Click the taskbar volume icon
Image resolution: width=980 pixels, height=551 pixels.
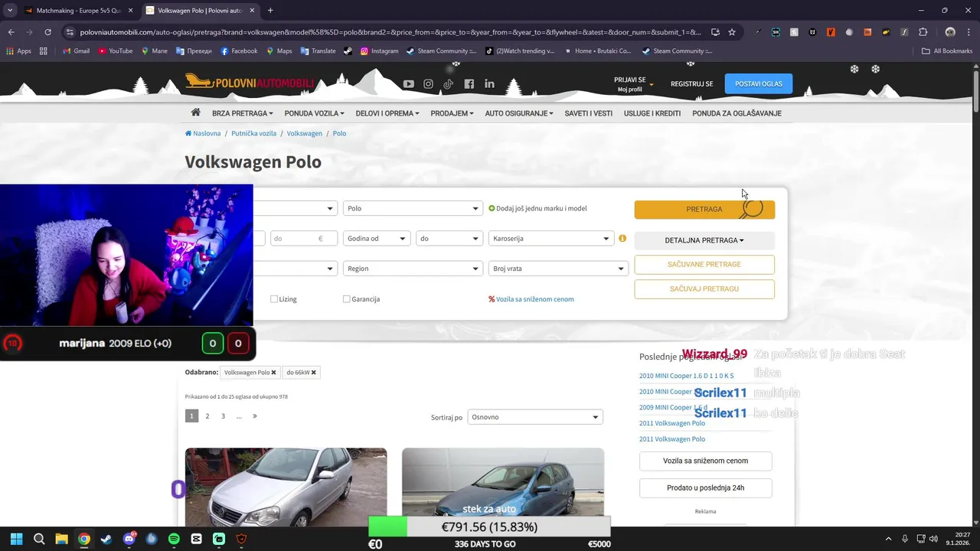pos(933,539)
